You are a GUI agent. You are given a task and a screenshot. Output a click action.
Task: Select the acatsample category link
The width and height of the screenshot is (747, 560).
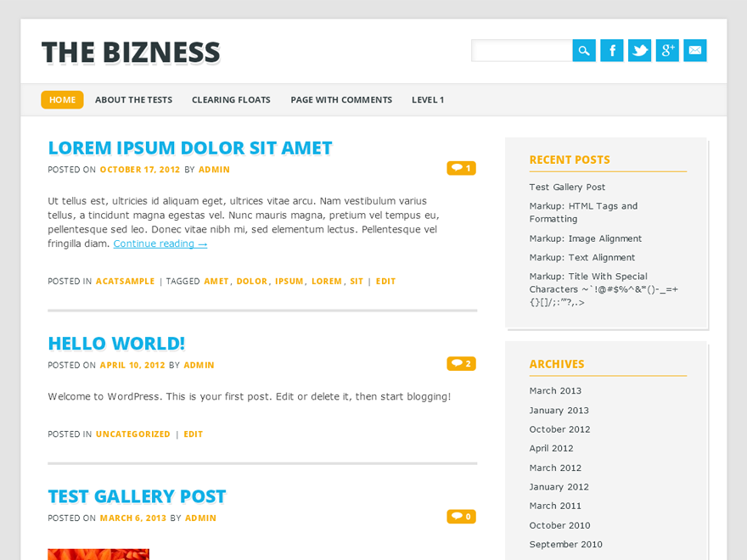[x=125, y=281]
